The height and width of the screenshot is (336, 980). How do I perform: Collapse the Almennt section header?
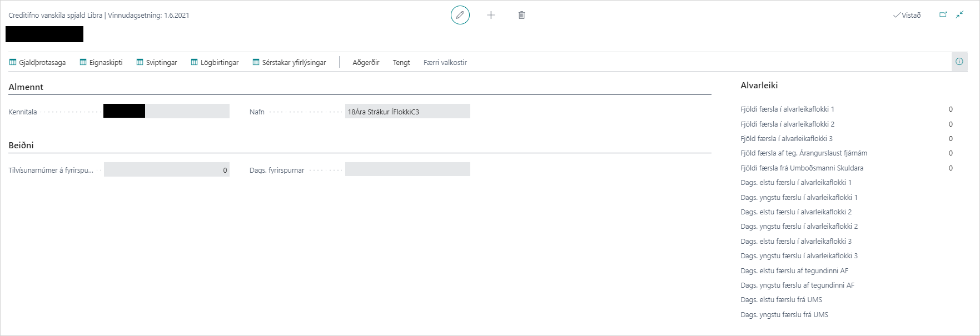click(26, 87)
